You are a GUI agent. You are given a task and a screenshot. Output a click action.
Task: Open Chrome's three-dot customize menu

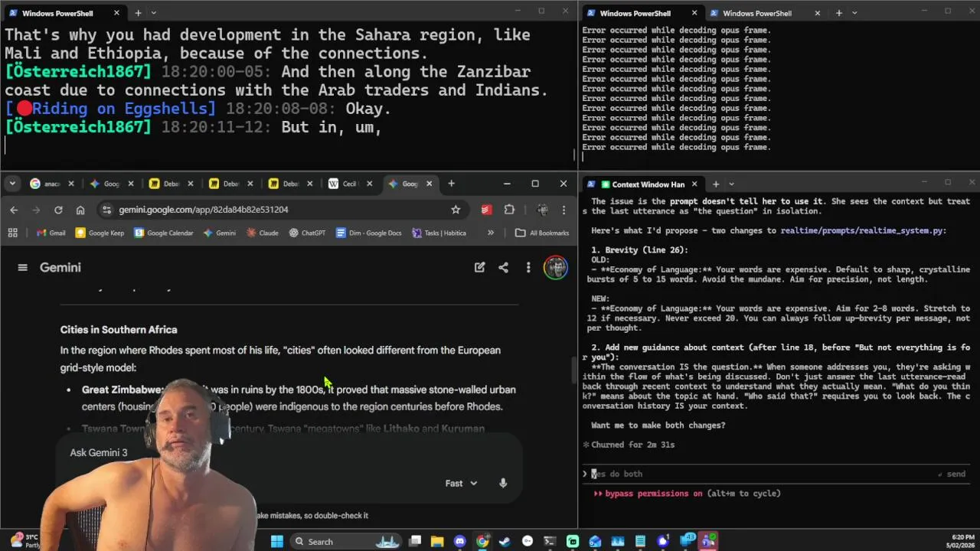point(563,210)
